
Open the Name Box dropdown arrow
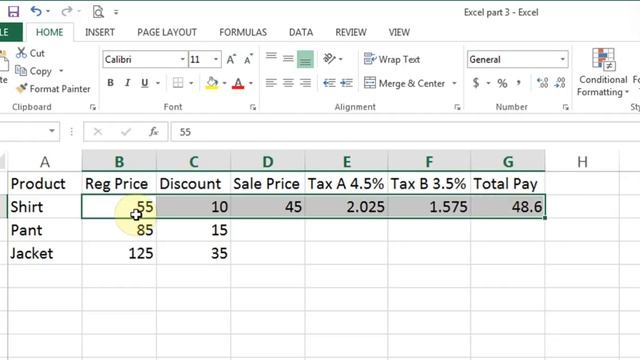52,131
